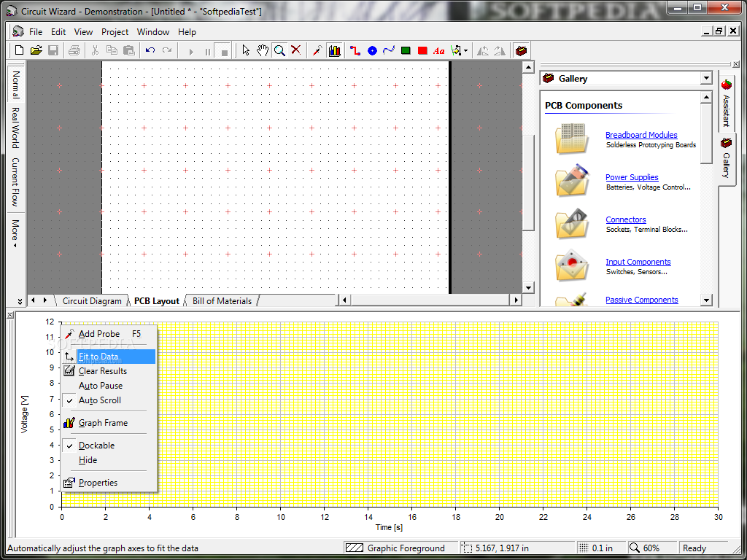Select the blue Pad tool
This screenshot has height=560, width=747.
(372, 50)
